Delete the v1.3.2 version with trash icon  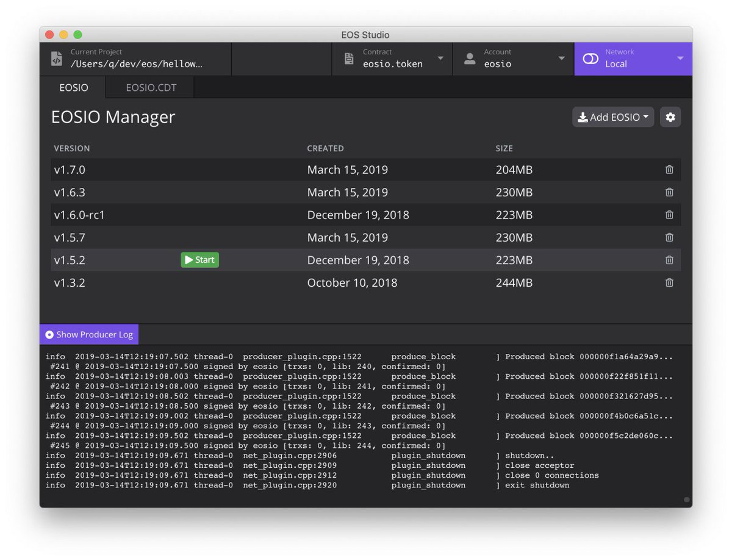669,282
